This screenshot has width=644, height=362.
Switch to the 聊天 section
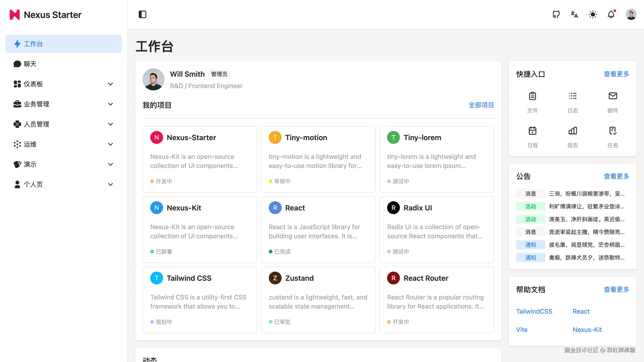click(x=30, y=64)
